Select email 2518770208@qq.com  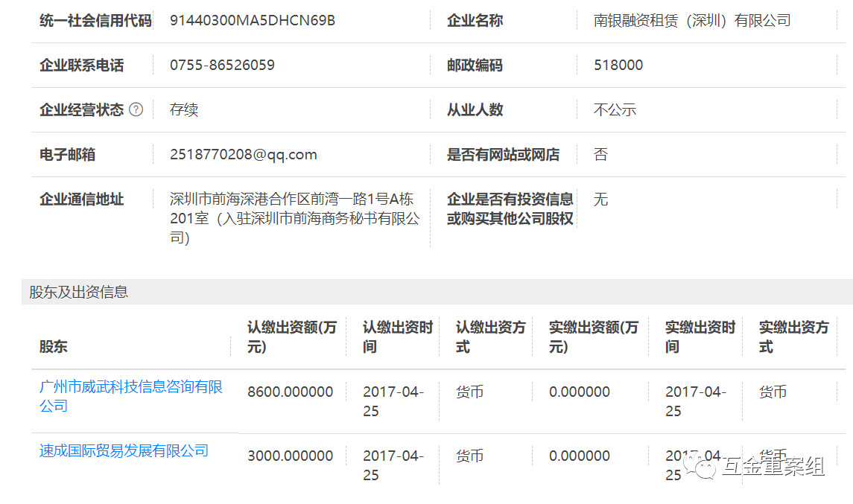pos(243,155)
